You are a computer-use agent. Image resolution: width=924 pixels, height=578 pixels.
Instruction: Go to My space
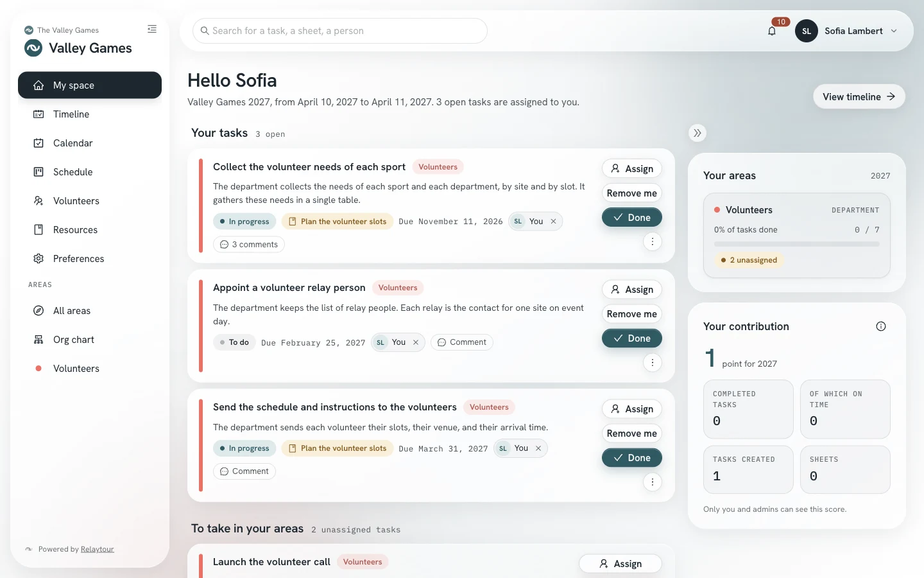pyautogui.click(x=90, y=85)
